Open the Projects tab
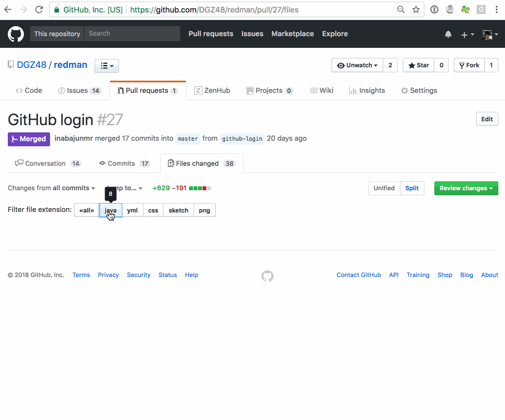This screenshot has height=420, width=505. [x=270, y=91]
